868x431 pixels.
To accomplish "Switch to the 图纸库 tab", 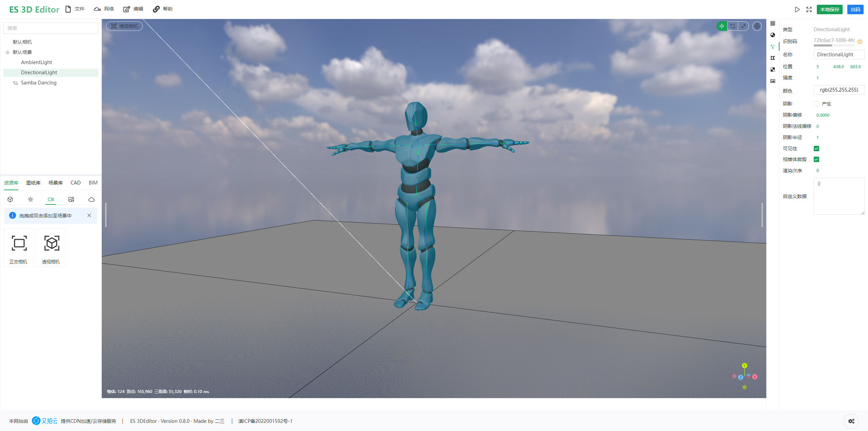I will [33, 183].
